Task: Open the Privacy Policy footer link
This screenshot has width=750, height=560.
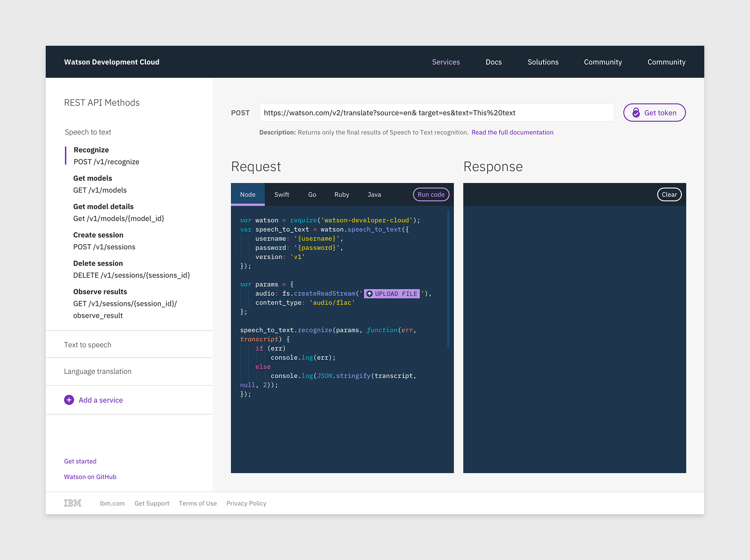Action: click(246, 503)
